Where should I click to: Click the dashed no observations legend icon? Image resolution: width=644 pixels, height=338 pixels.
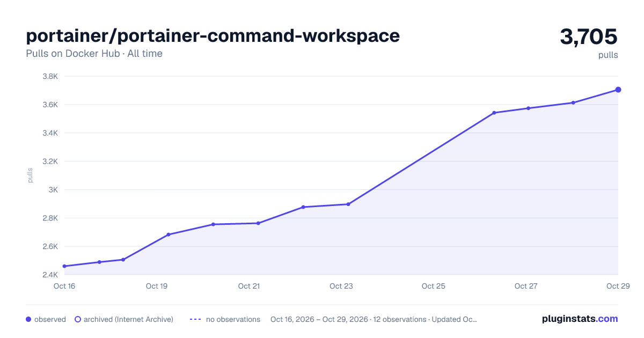coord(195,319)
